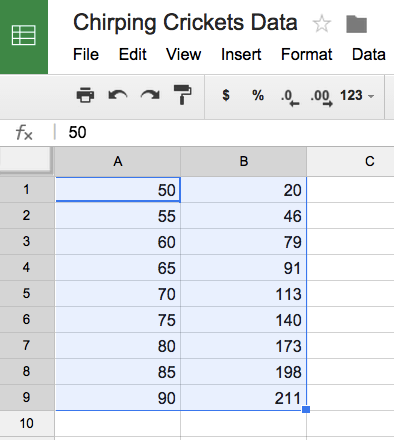
Task: Open the File menu
Action: point(86,54)
